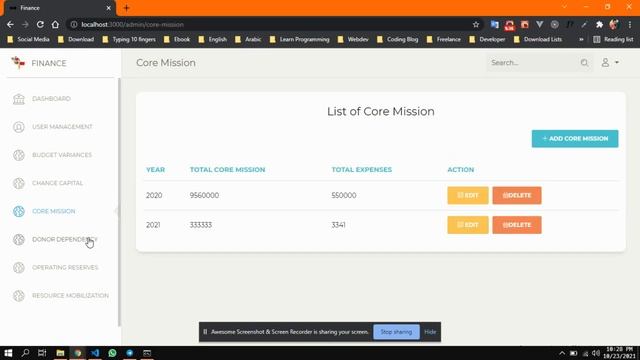Show more bookmarks chevron
The width and height of the screenshot is (640, 360).
click(x=581, y=40)
